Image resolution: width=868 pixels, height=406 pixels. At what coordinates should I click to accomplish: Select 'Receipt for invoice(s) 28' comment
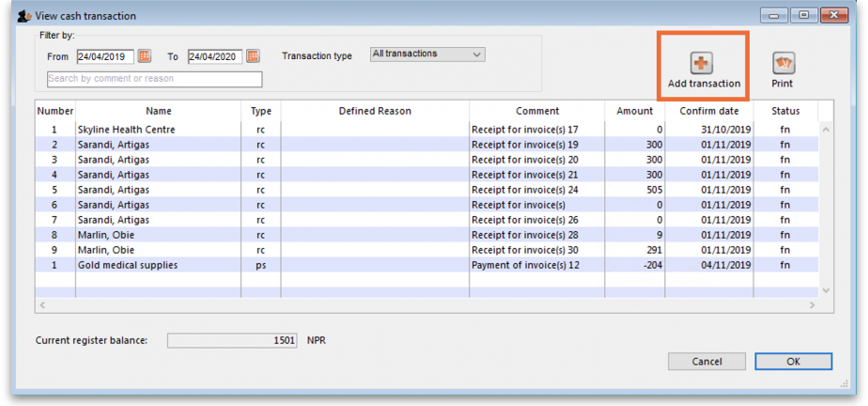525,235
